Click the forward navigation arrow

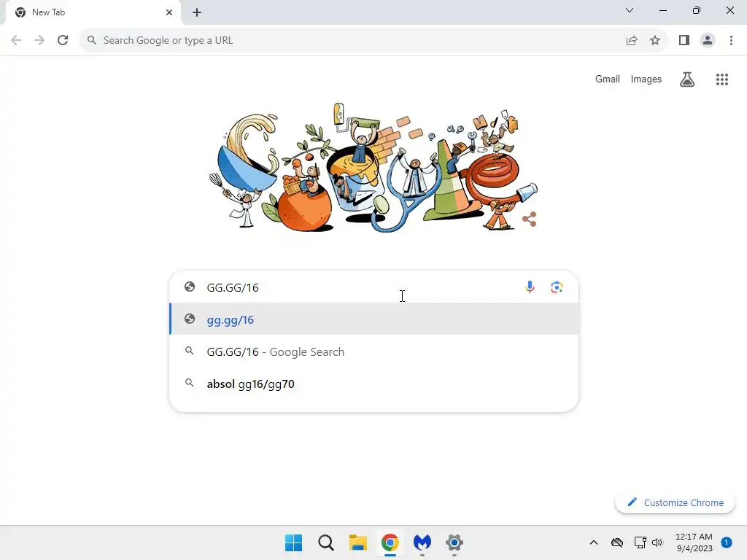click(39, 41)
